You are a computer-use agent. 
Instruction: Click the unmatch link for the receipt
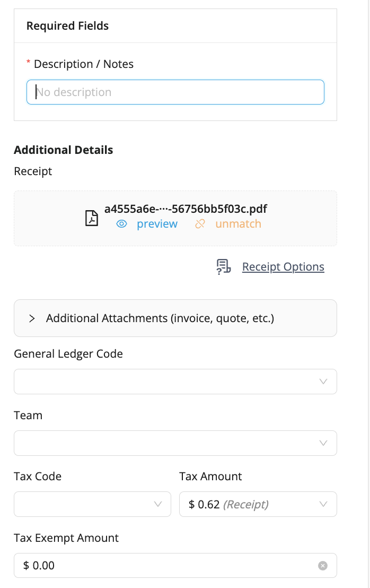tap(238, 224)
